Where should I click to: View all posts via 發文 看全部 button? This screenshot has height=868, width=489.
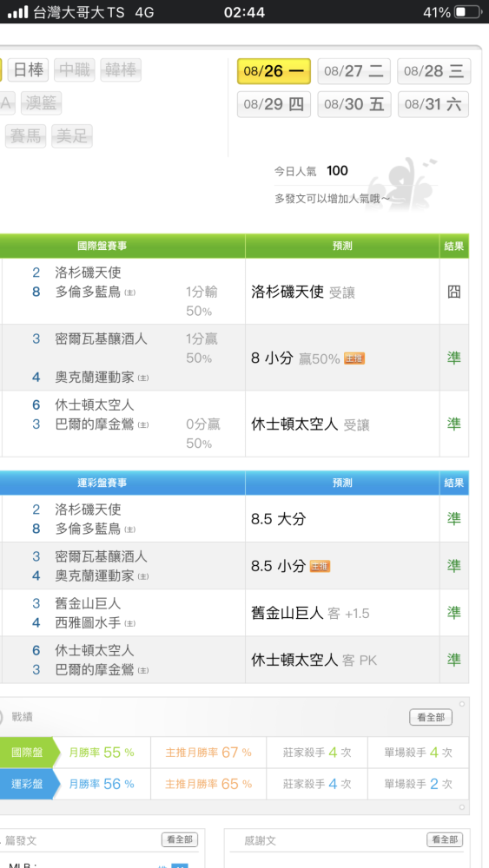point(180,839)
